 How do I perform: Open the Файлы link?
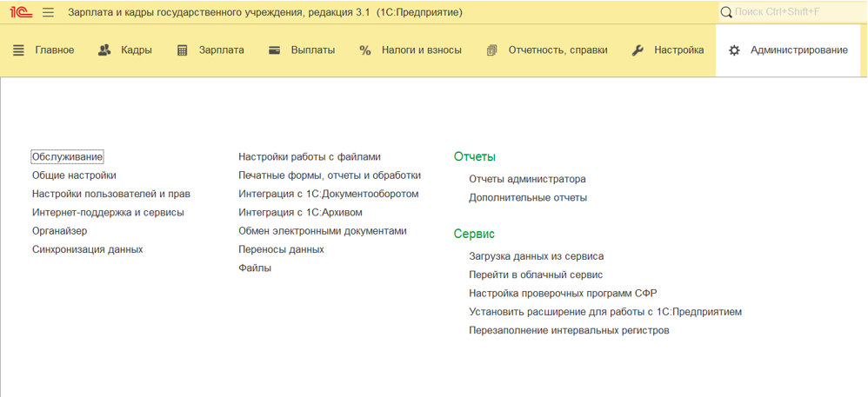255,268
